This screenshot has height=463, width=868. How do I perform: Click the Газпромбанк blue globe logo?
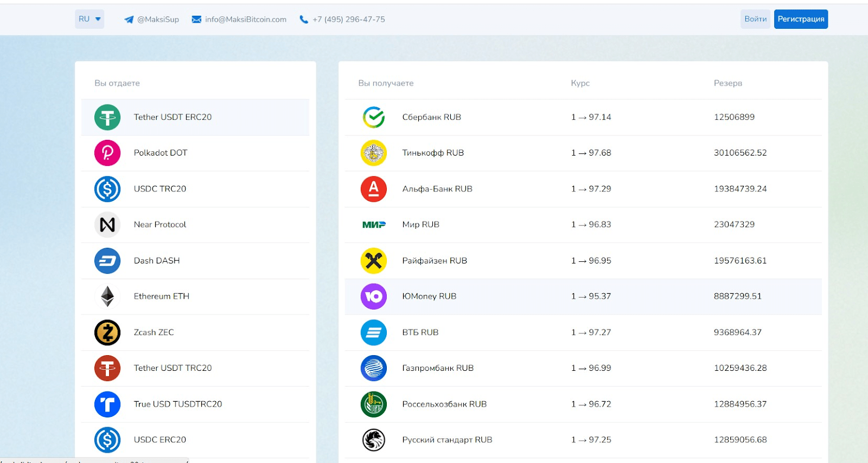coord(374,368)
